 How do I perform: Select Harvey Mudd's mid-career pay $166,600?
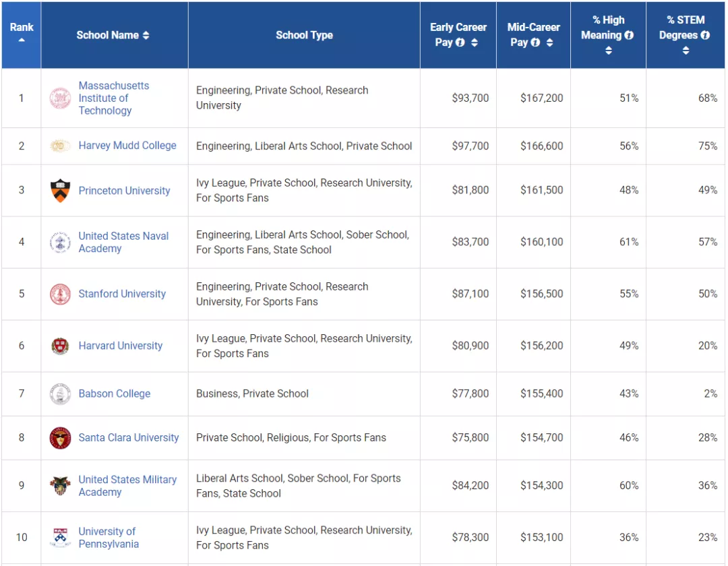(x=541, y=146)
